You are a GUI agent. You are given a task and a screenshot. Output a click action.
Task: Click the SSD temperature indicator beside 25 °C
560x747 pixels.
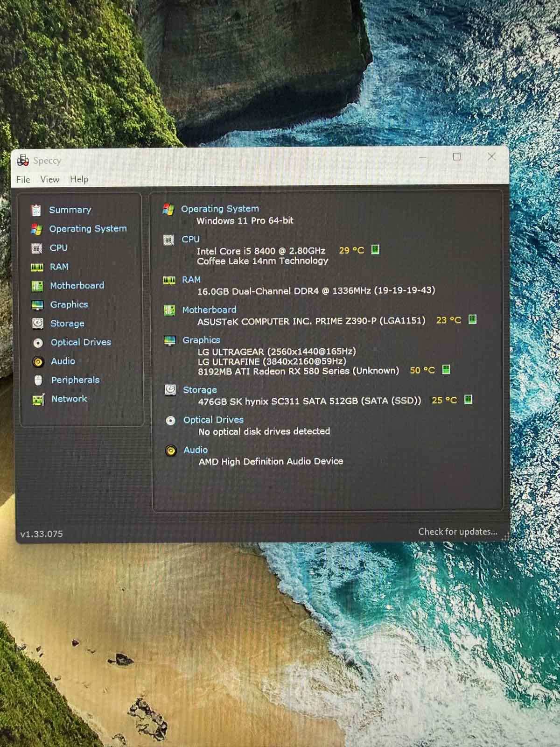click(x=468, y=399)
